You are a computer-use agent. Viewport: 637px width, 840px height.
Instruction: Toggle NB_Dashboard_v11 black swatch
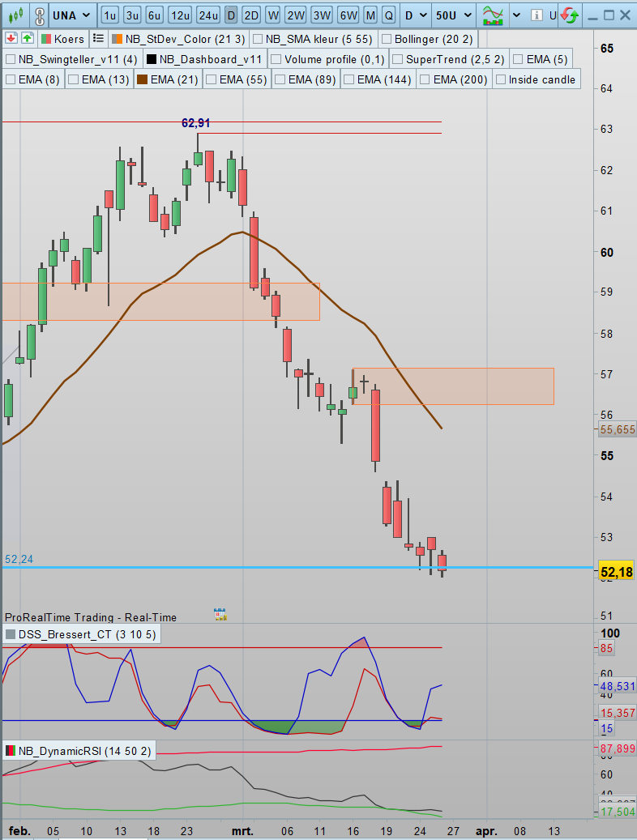(x=152, y=59)
